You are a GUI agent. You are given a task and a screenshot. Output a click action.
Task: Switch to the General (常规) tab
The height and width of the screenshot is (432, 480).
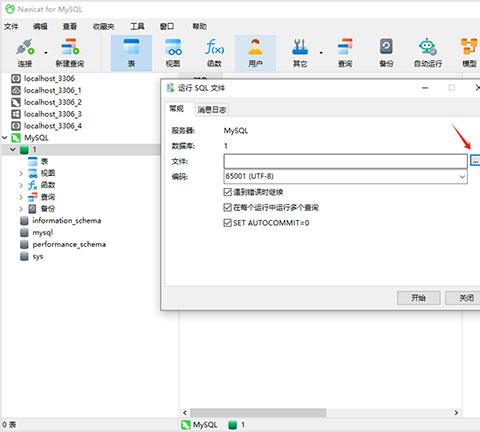pyautogui.click(x=177, y=109)
